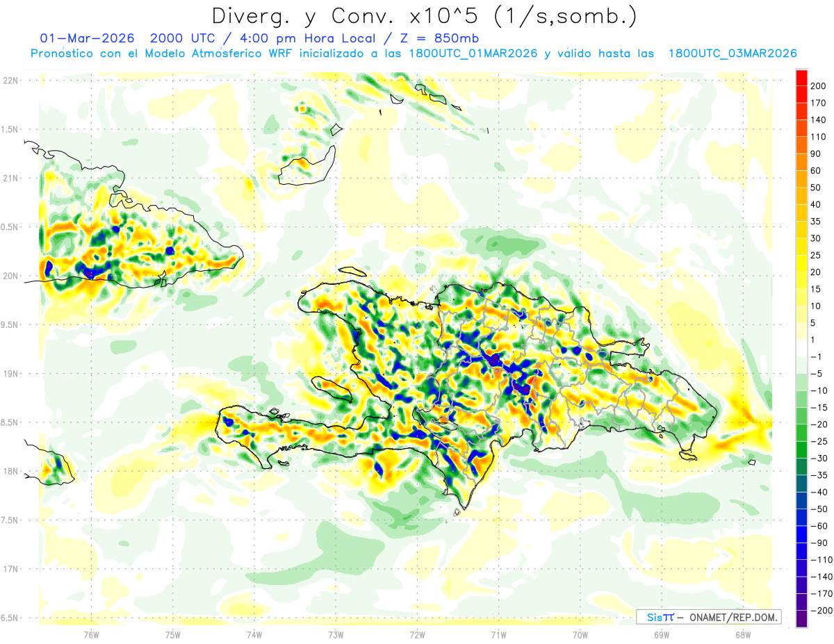Click the '76W' longitude label
Viewport: 834px width, 644px height.
[x=91, y=634]
